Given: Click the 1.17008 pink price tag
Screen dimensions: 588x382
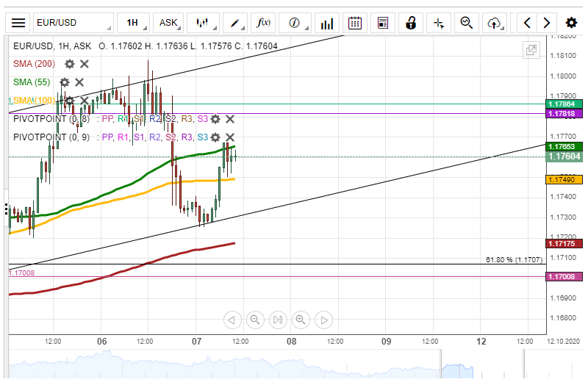Looking at the screenshot, I should 564,277.
